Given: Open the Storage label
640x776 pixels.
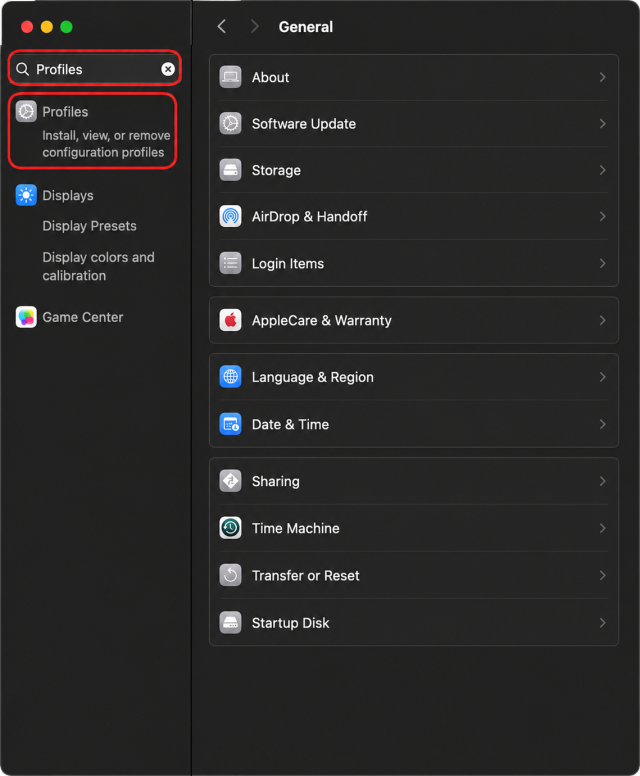Looking at the screenshot, I should tap(276, 170).
